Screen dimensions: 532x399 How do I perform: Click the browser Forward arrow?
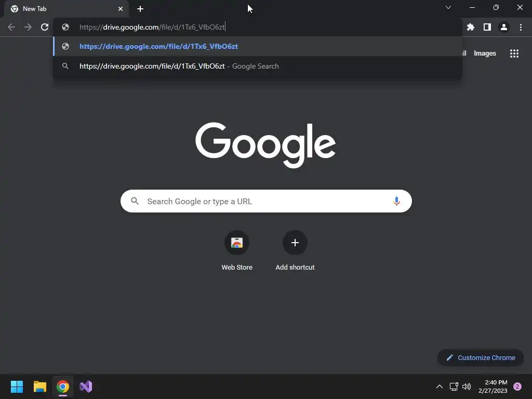pyautogui.click(x=28, y=27)
